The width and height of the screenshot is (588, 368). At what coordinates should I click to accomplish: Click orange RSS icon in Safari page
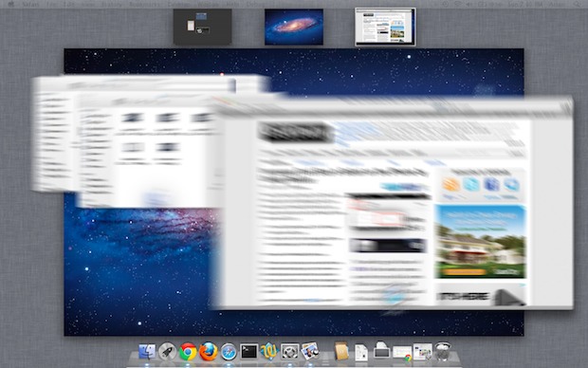[x=451, y=185]
